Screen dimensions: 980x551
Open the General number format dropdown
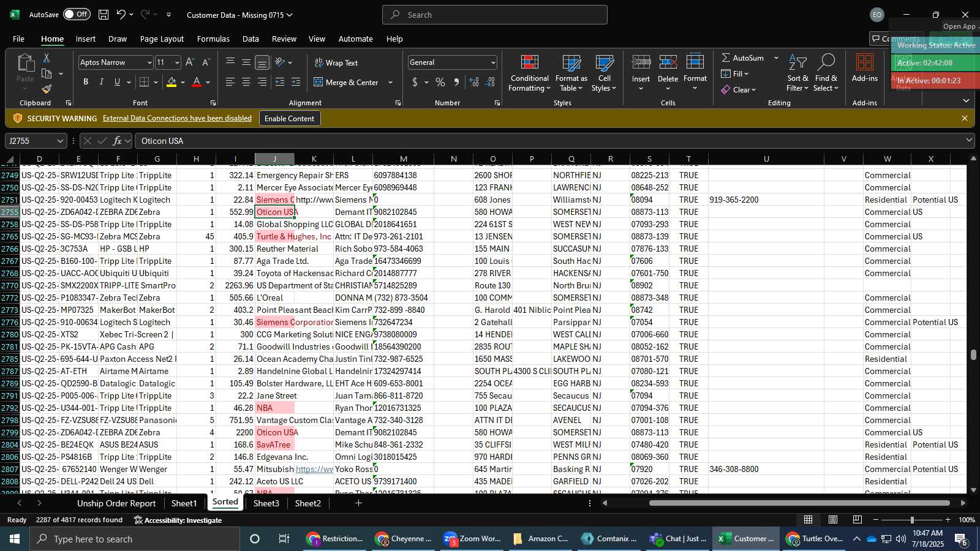(x=493, y=62)
